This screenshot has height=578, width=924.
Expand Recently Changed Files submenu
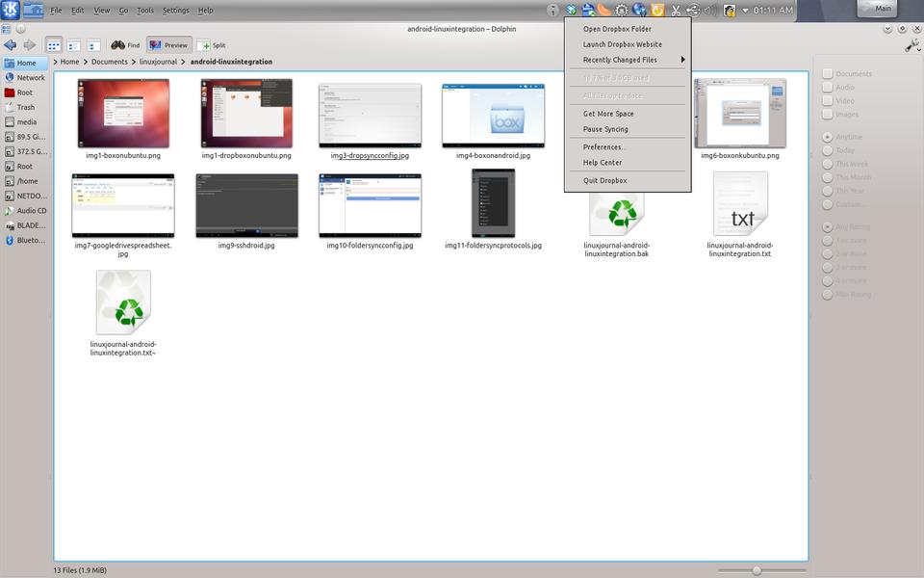pos(627,60)
